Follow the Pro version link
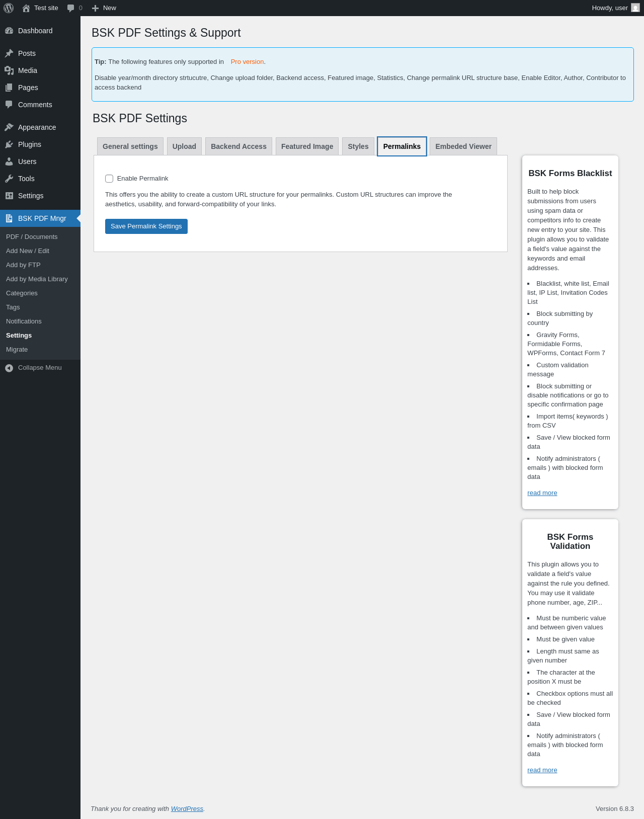 click(247, 62)
